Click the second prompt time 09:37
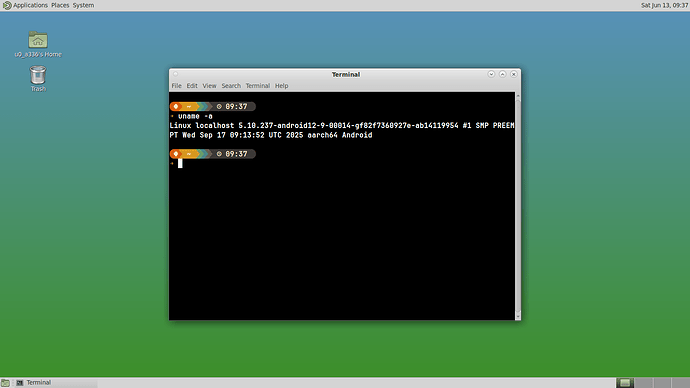Viewport: 690px width, 388px height. coord(236,154)
